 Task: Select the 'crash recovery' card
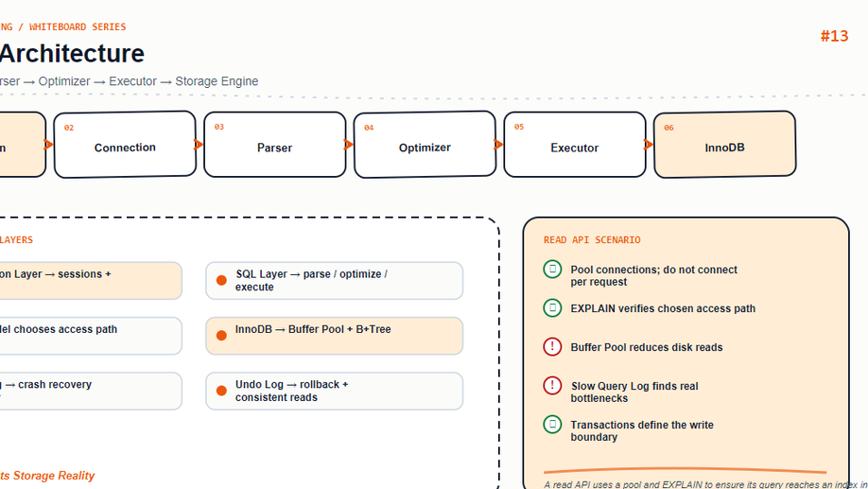91,392
